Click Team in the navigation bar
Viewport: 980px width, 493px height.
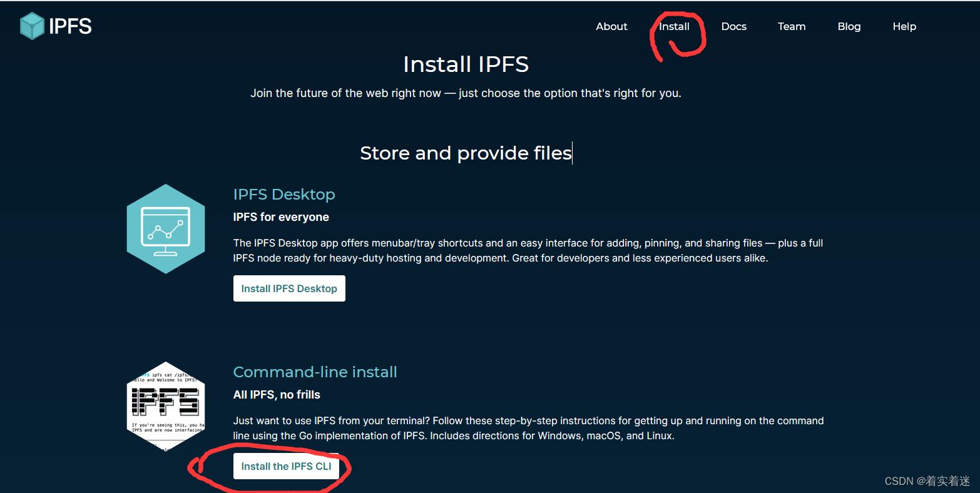click(x=791, y=26)
